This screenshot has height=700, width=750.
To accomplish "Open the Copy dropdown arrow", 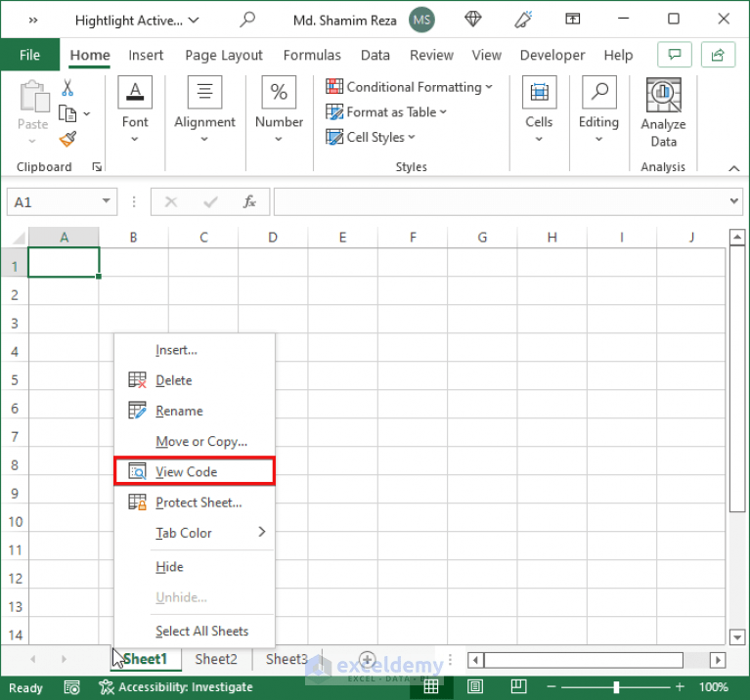I will [87, 113].
